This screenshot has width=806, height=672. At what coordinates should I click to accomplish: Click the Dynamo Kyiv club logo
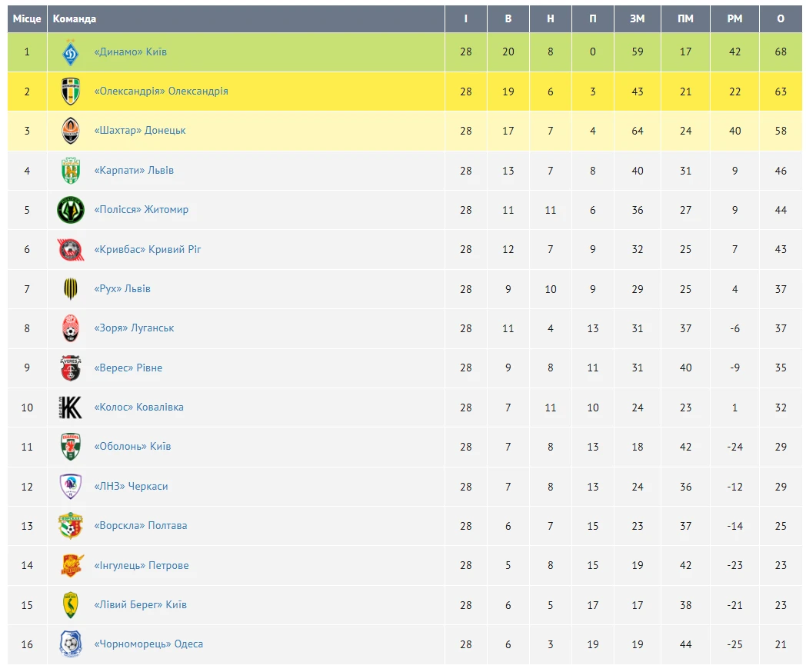pyautogui.click(x=71, y=52)
